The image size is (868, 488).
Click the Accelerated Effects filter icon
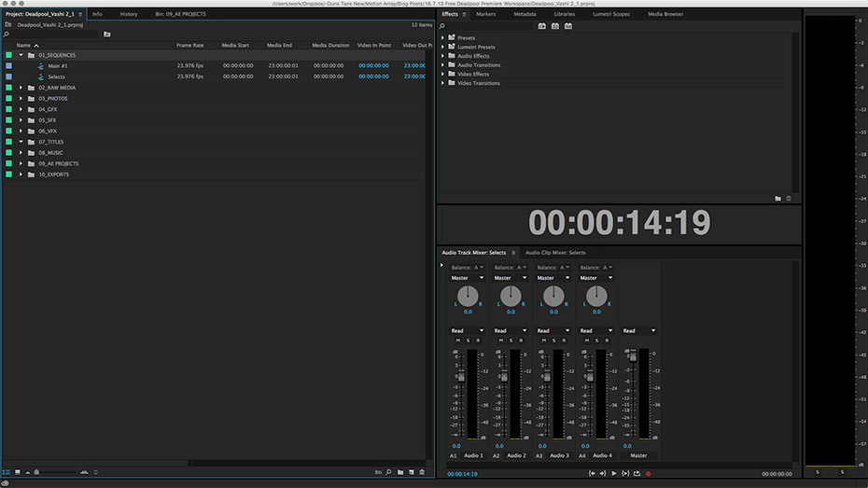click(542, 25)
